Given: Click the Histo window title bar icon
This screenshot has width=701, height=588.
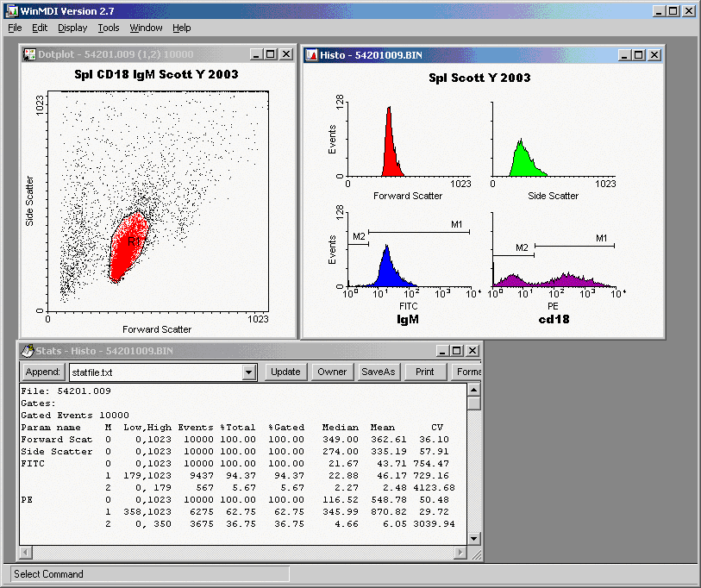Looking at the screenshot, I should pos(310,54).
